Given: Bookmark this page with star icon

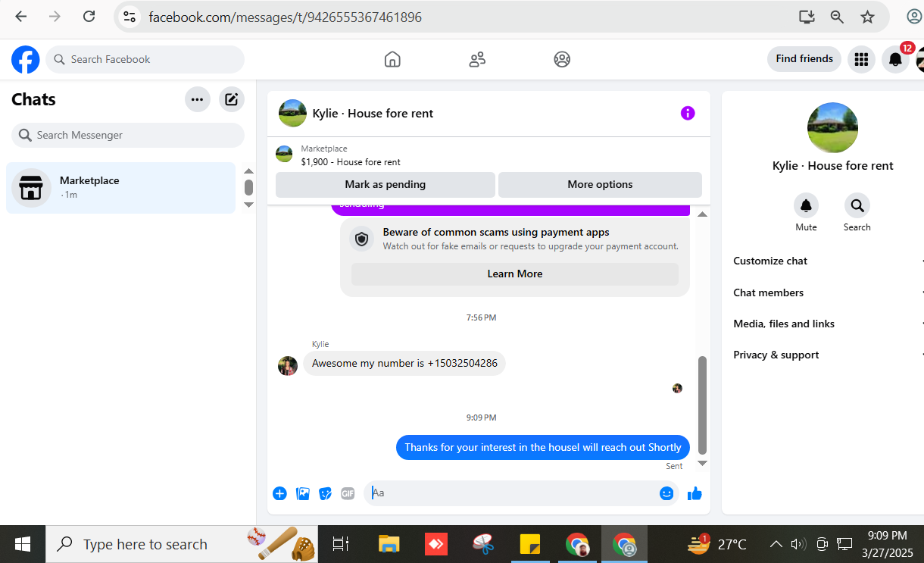Looking at the screenshot, I should [867, 17].
